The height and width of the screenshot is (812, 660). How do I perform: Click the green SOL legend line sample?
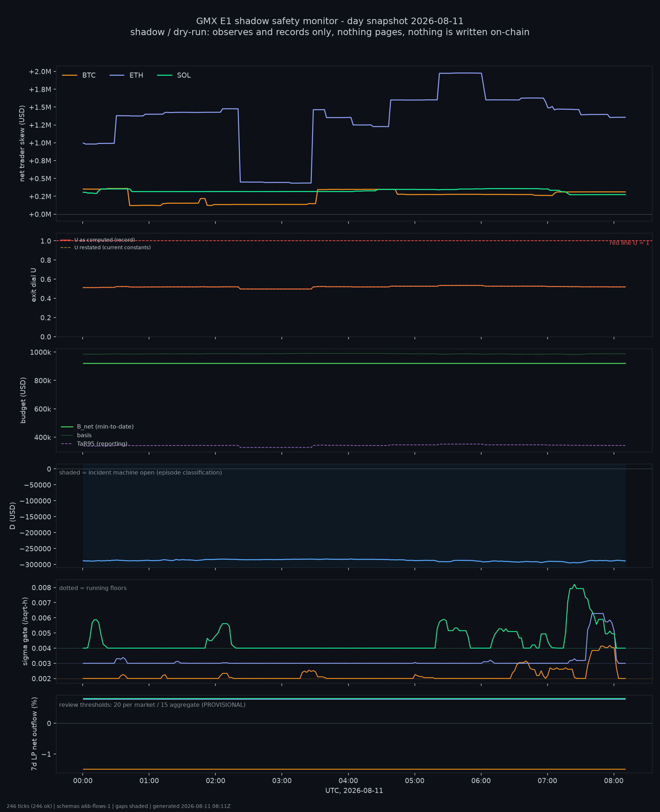point(165,75)
